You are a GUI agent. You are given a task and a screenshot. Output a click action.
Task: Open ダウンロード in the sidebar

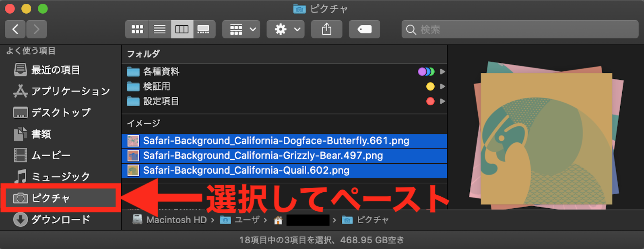click(x=60, y=219)
